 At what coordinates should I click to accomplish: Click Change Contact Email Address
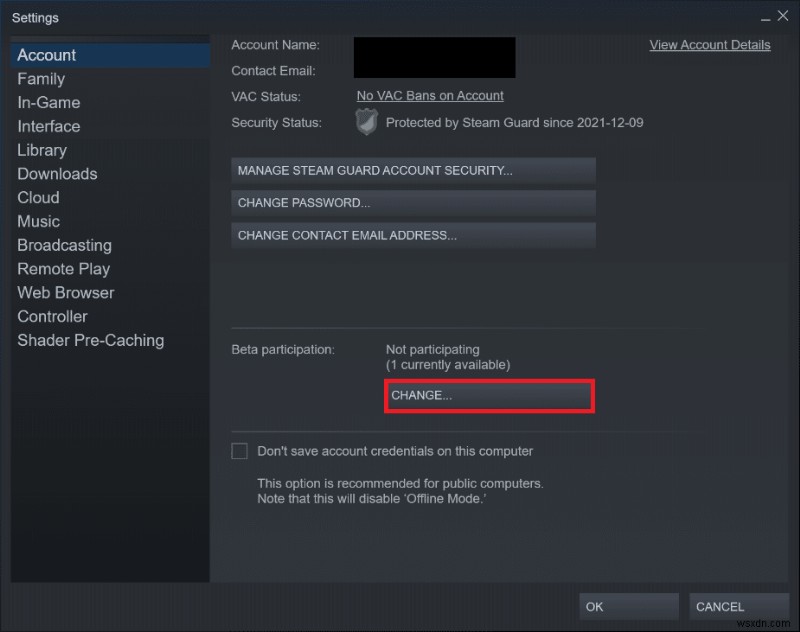(412, 236)
